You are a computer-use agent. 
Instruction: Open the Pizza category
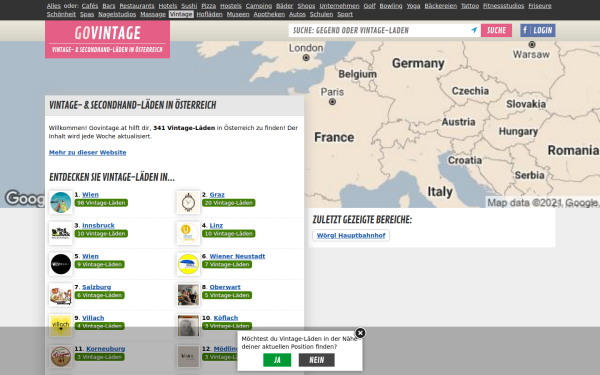[x=209, y=6]
